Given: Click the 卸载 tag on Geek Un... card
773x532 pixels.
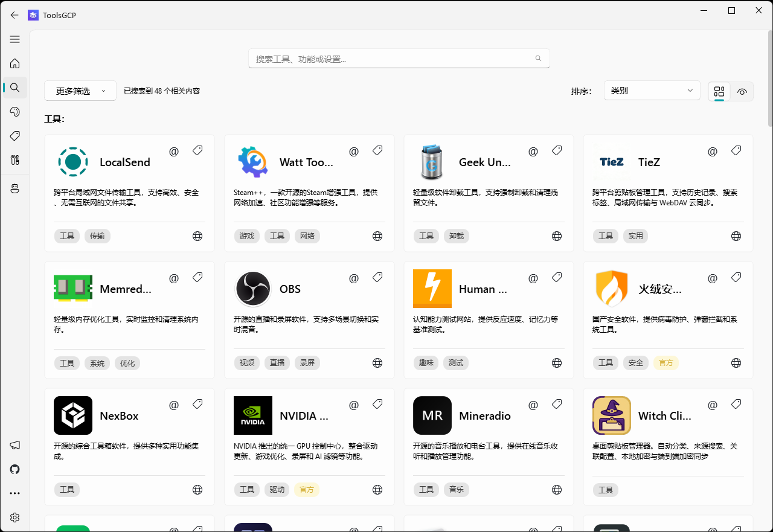Looking at the screenshot, I should [457, 236].
